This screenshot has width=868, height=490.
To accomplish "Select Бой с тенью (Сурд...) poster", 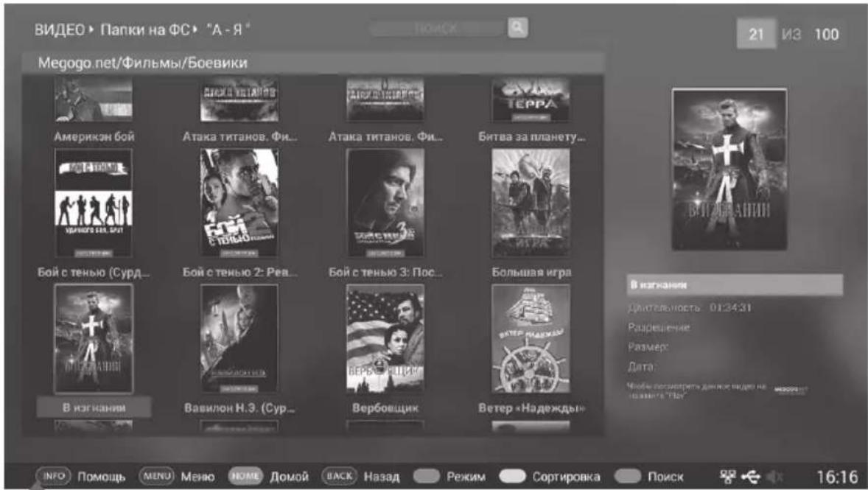I will 94,203.
